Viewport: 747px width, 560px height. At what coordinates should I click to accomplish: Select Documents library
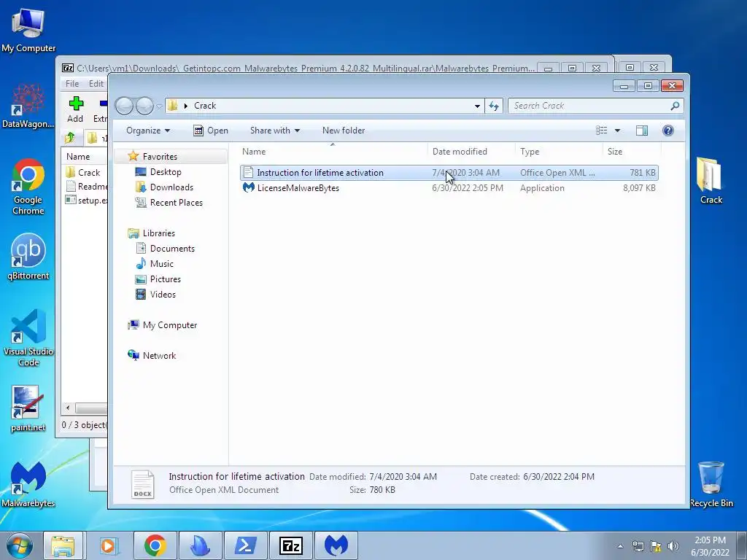pyautogui.click(x=172, y=249)
